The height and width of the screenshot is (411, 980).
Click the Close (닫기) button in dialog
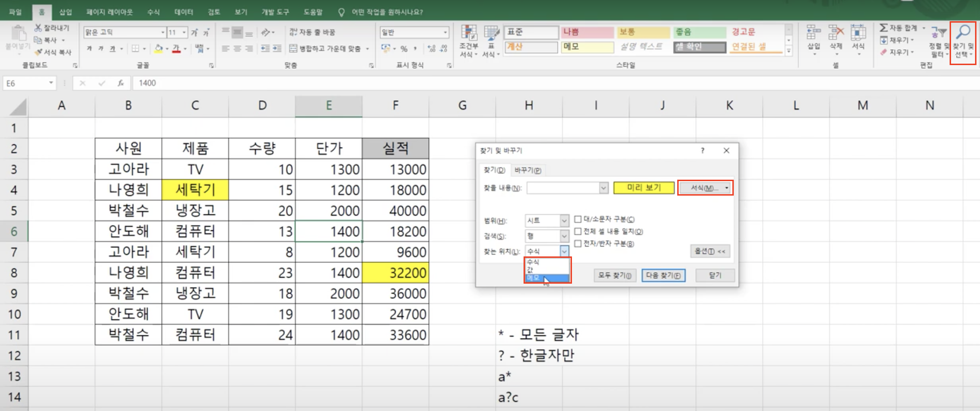[x=715, y=276]
